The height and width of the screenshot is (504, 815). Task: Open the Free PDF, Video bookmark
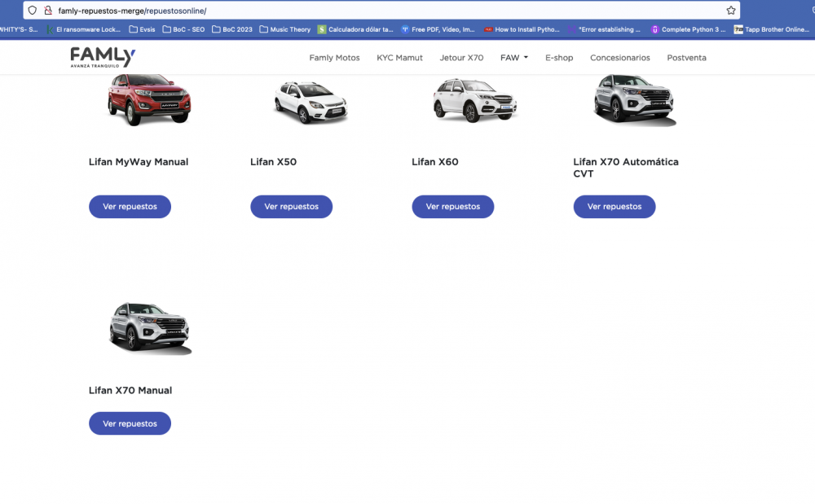pos(438,29)
